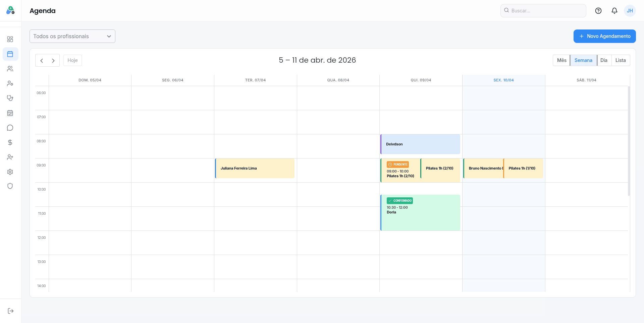Viewport: 644px width, 323px height.
Task: Switch to the Mês view tab
Action: [x=561, y=60]
